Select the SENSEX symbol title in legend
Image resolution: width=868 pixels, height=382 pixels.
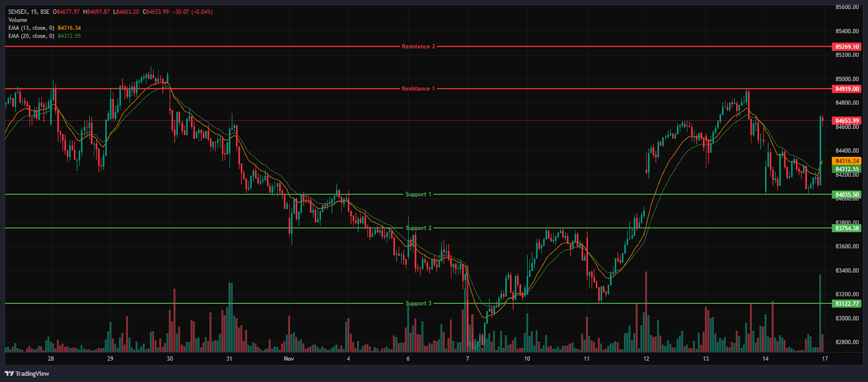click(28, 12)
